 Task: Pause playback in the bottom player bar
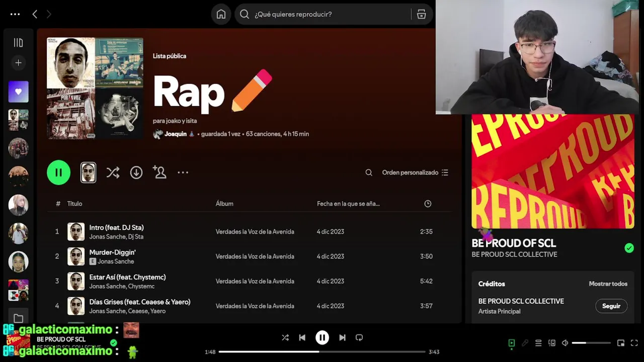[x=322, y=338]
